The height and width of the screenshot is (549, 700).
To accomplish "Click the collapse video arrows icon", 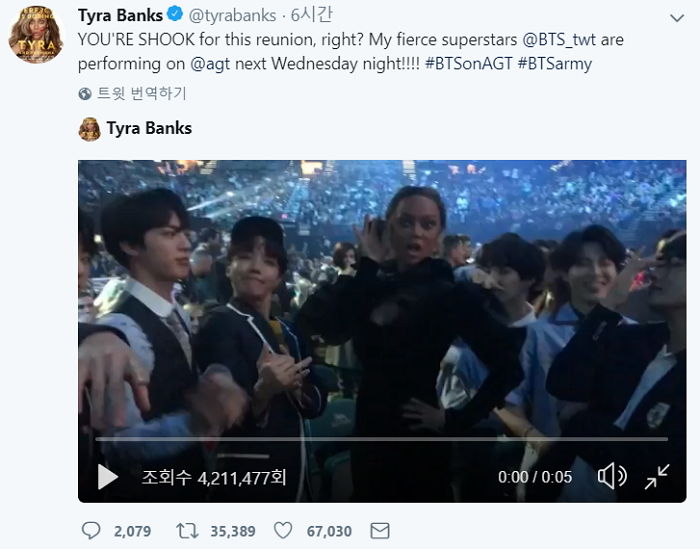I will pyautogui.click(x=657, y=477).
